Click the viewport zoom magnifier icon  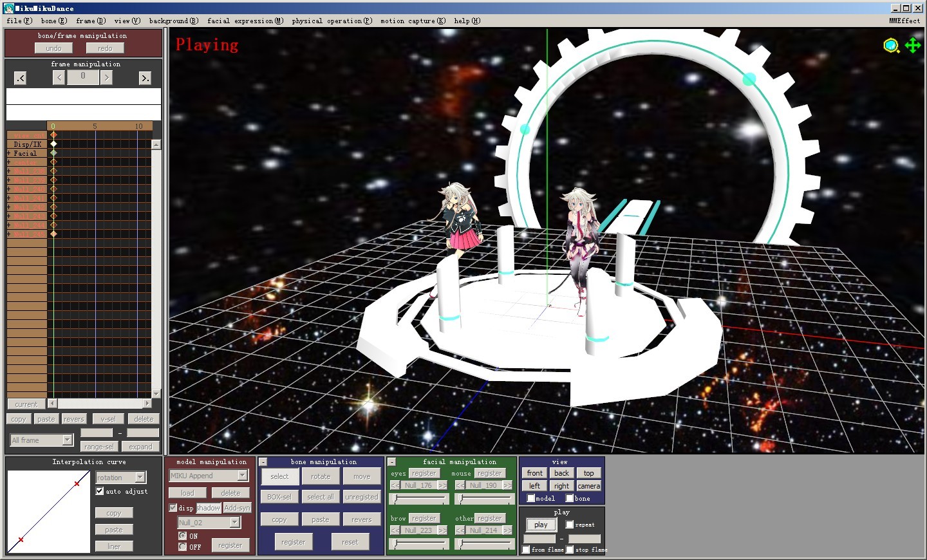tap(891, 46)
